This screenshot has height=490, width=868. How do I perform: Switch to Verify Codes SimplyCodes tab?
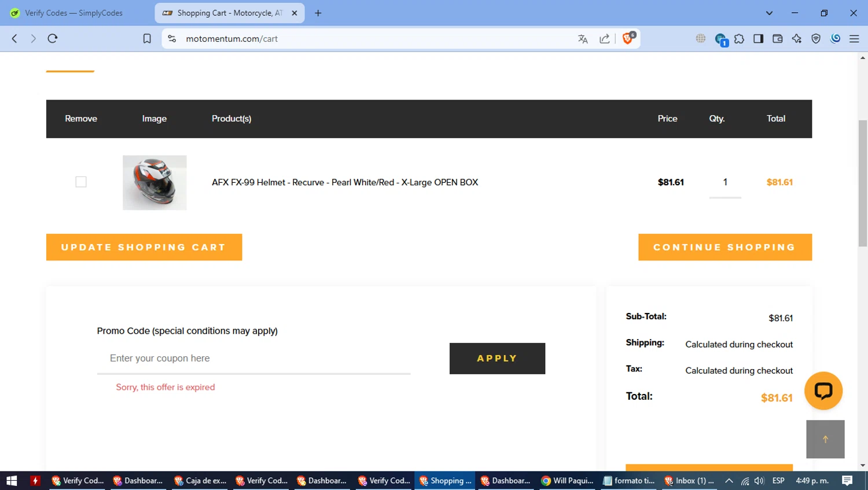(74, 13)
